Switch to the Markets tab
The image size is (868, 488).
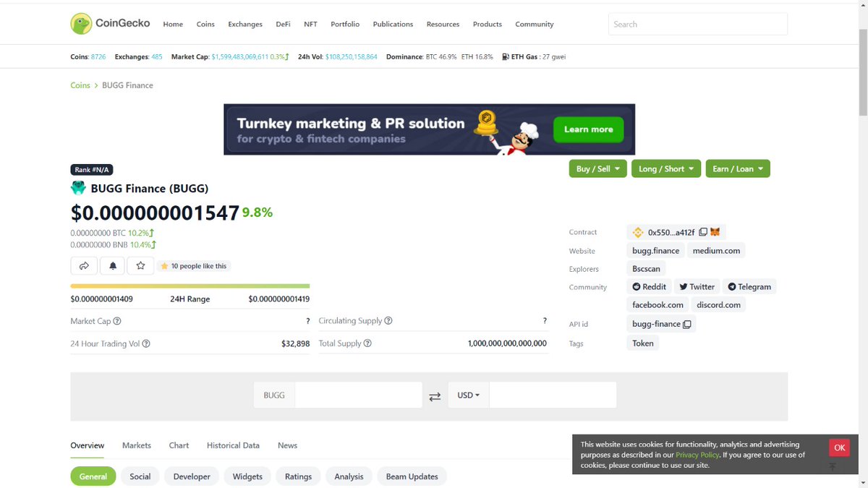[137, 445]
